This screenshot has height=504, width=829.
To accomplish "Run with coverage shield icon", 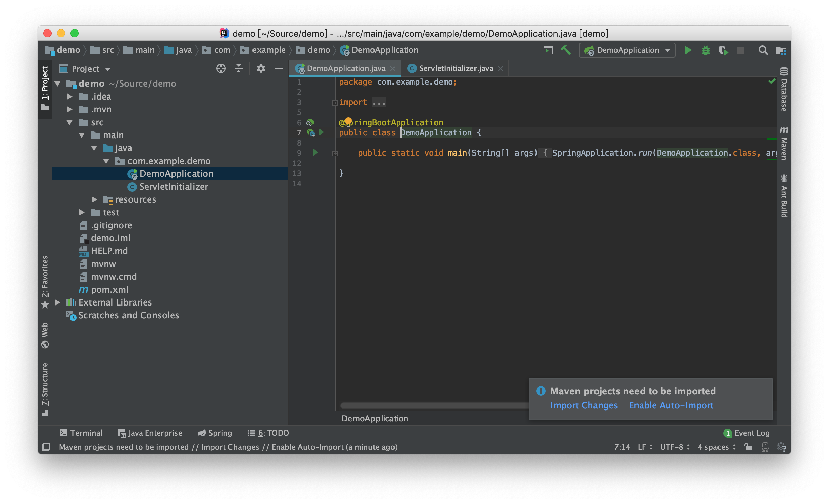I will point(723,50).
